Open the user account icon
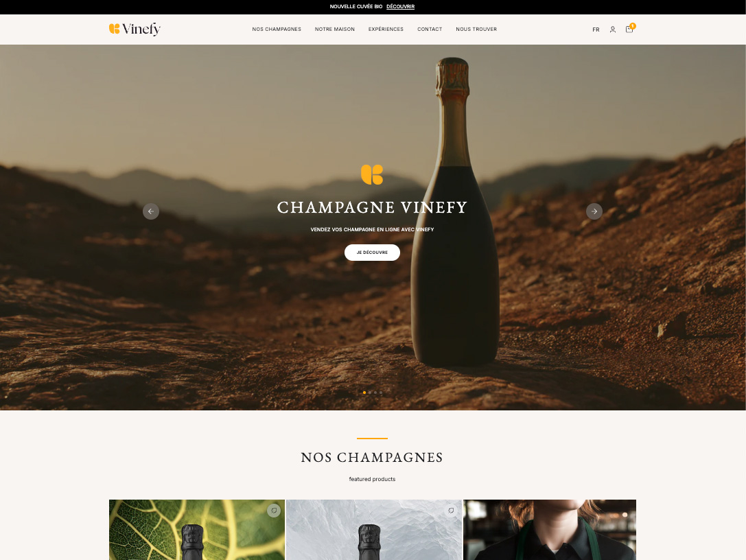 [x=613, y=30]
